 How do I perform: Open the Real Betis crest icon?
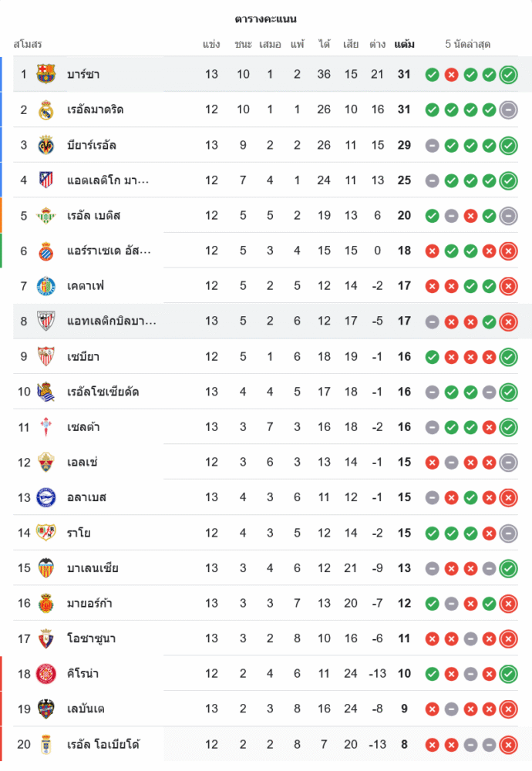46,215
